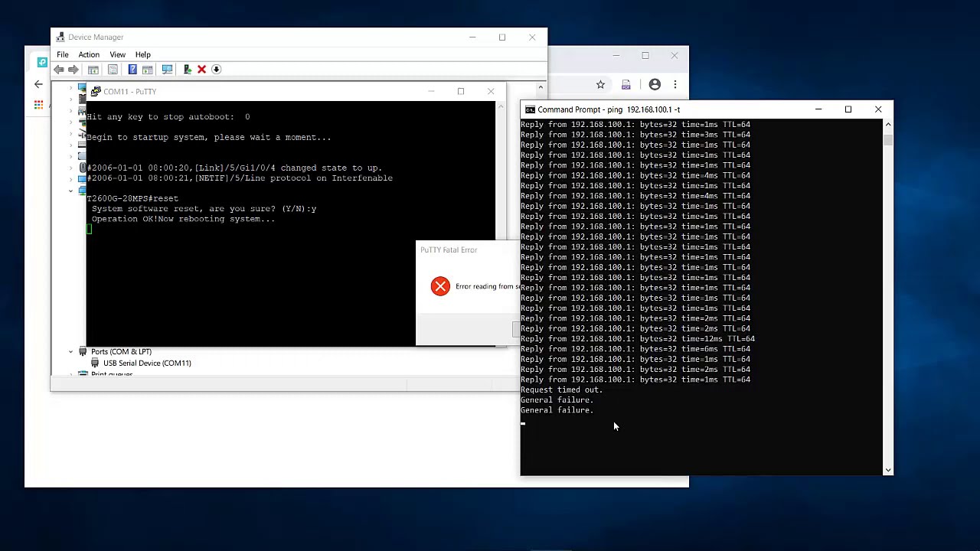980x551 pixels.
Task: Click Forward arrow in Device Manager toolbar
Action: (x=73, y=70)
